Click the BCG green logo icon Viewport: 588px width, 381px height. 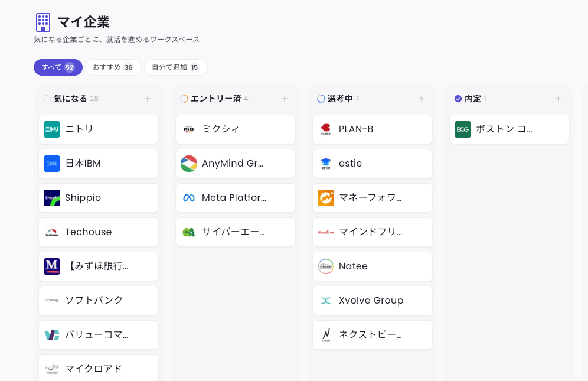pyautogui.click(x=463, y=129)
